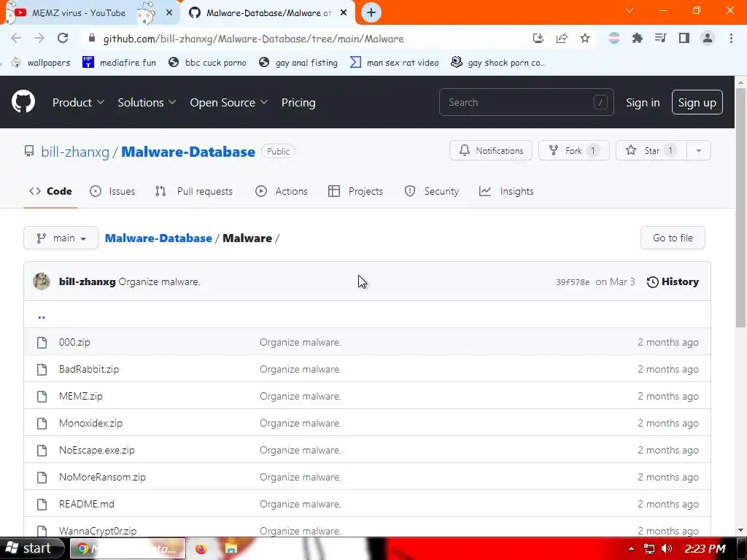Click the BadRabbit.zip file name

(89, 370)
